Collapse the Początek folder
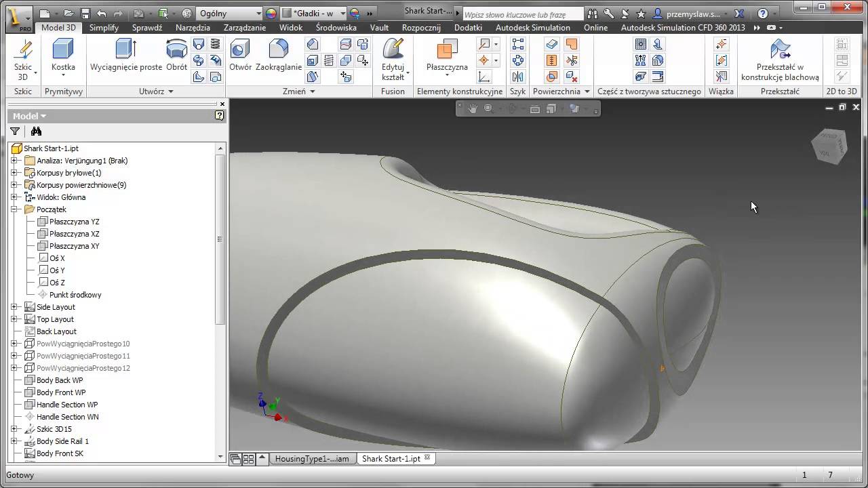The image size is (868, 488). pos(14,209)
